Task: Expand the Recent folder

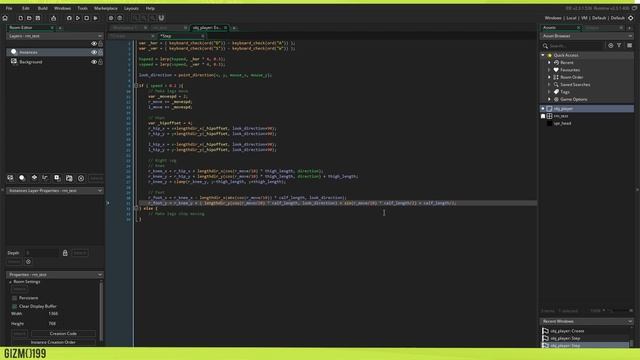Action: 549,62
